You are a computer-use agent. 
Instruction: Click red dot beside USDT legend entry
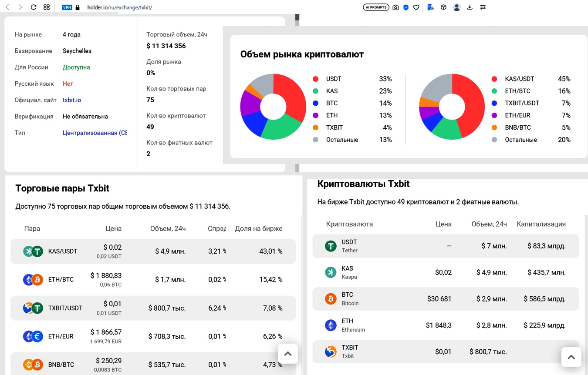click(x=316, y=79)
